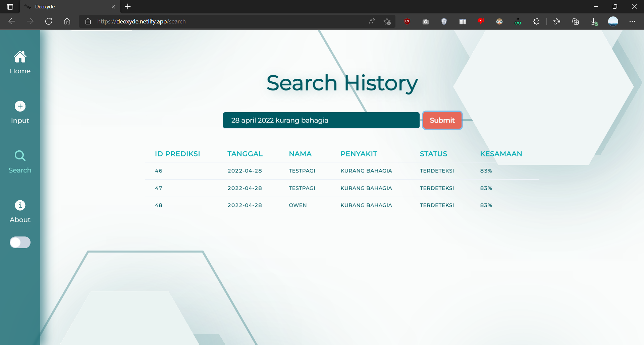This screenshot has height=345, width=644.
Task: Select prediction ID 47 cell
Action: click(x=159, y=188)
